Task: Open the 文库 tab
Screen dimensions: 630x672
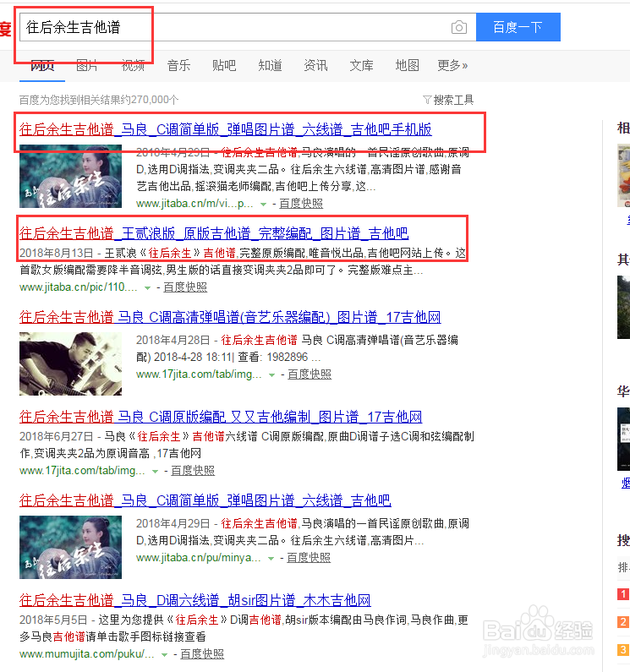Action: [x=361, y=65]
